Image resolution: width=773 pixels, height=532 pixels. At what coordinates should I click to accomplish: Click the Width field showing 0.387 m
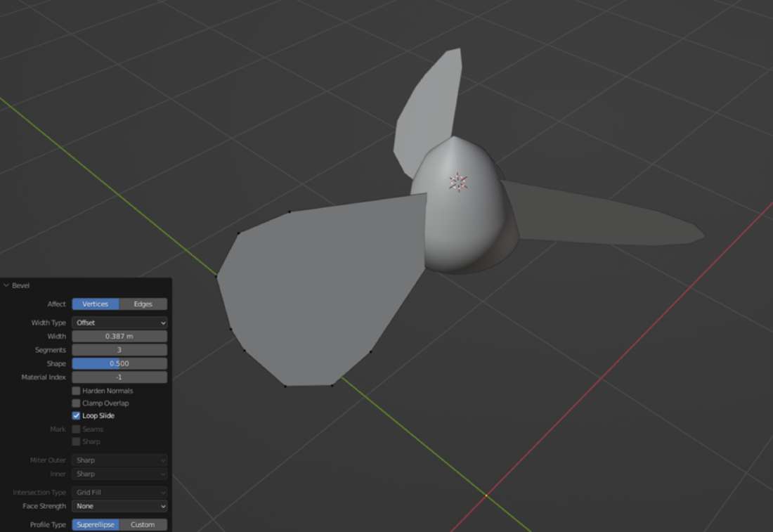coord(119,336)
